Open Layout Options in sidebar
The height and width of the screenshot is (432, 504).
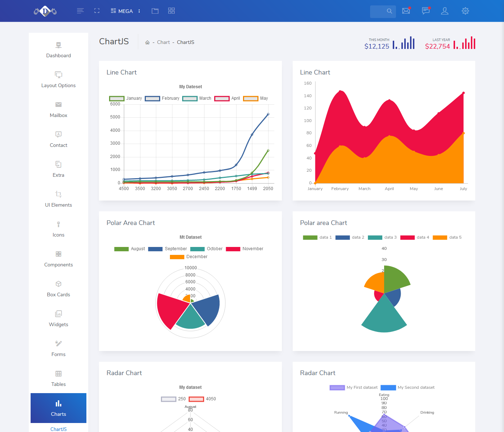pos(58,80)
